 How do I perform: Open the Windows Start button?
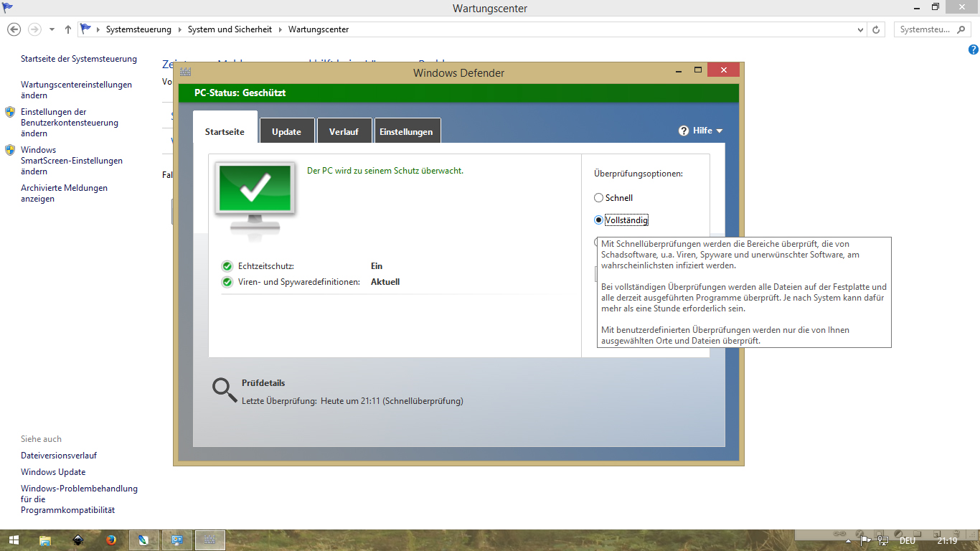click(14, 540)
